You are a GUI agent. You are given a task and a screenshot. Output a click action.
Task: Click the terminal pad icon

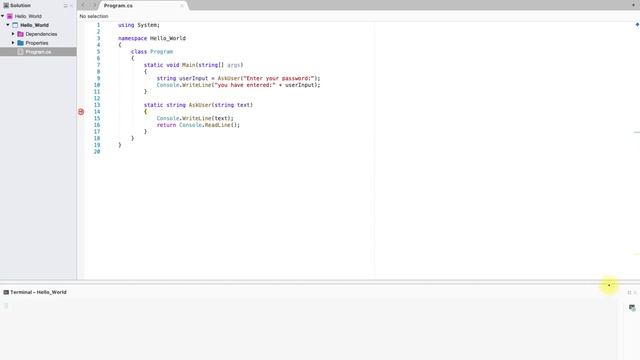click(x=6, y=292)
